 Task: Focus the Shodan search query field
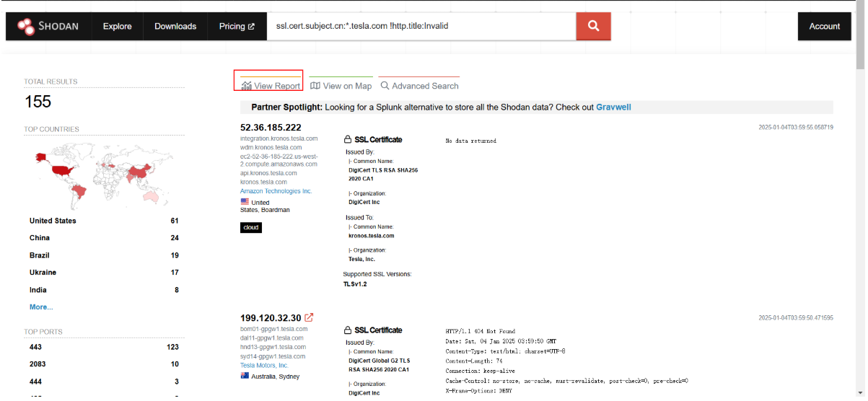click(421, 27)
